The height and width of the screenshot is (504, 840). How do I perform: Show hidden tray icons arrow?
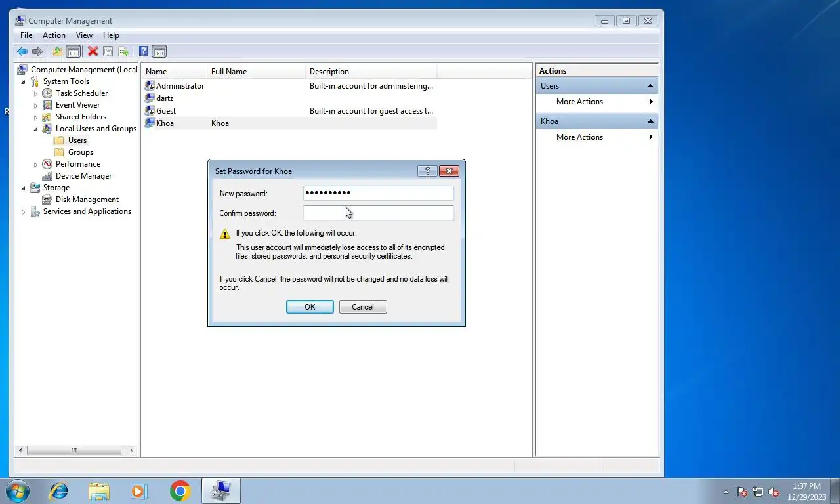click(x=726, y=492)
